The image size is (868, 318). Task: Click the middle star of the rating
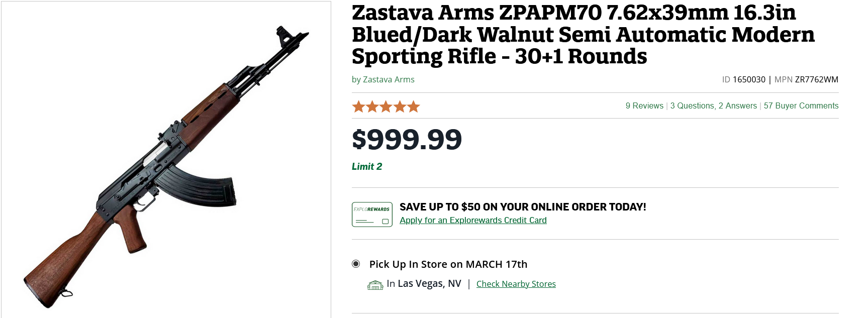[386, 107]
